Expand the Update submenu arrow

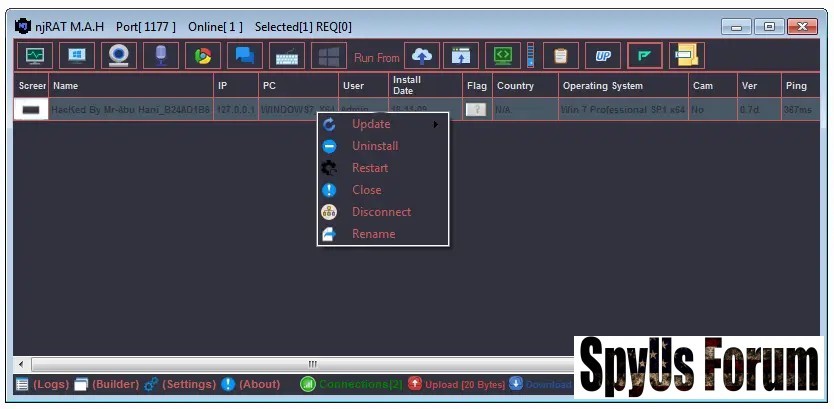tap(435, 124)
